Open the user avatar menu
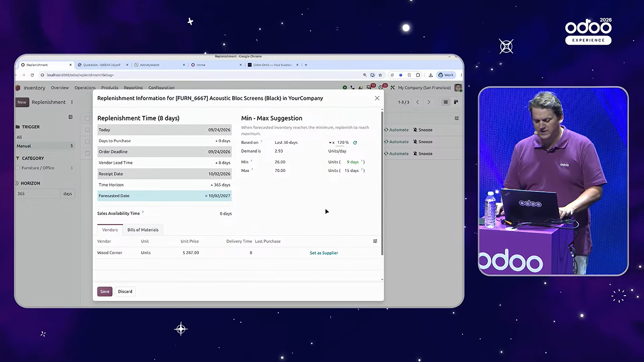Image resolution: width=644 pixels, height=362 pixels. 458,87
